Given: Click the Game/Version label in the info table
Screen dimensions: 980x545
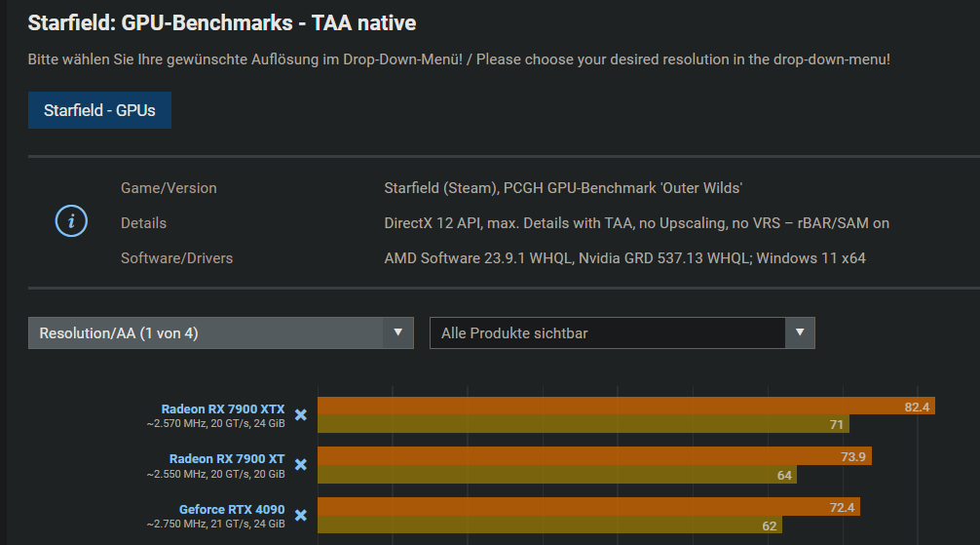Looking at the screenshot, I should point(169,187).
